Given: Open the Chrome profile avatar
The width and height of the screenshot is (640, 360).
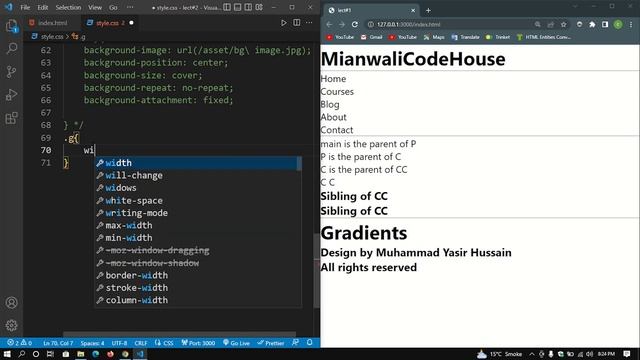Looking at the screenshot, I should tap(618, 24).
